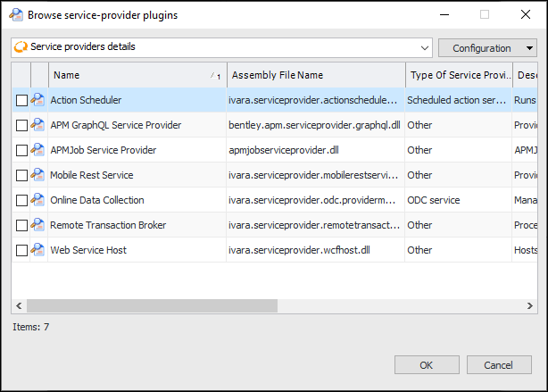Click the orange Service providers details icon

pyautogui.click(x=21, y=47)
